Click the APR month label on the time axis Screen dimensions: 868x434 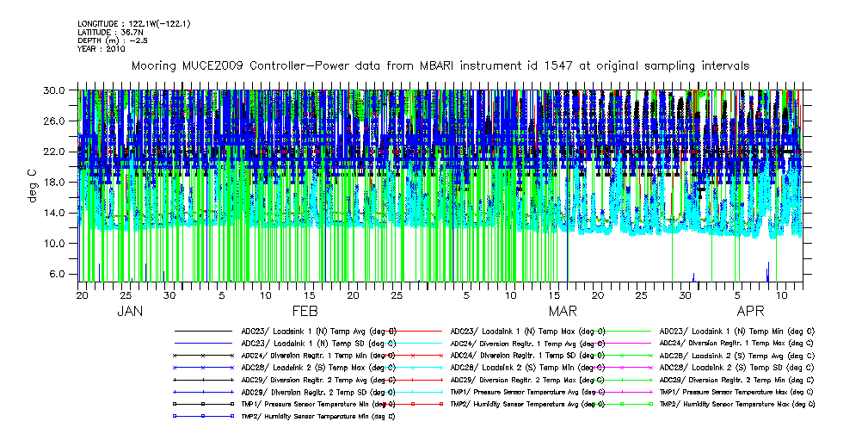[751, 311]
